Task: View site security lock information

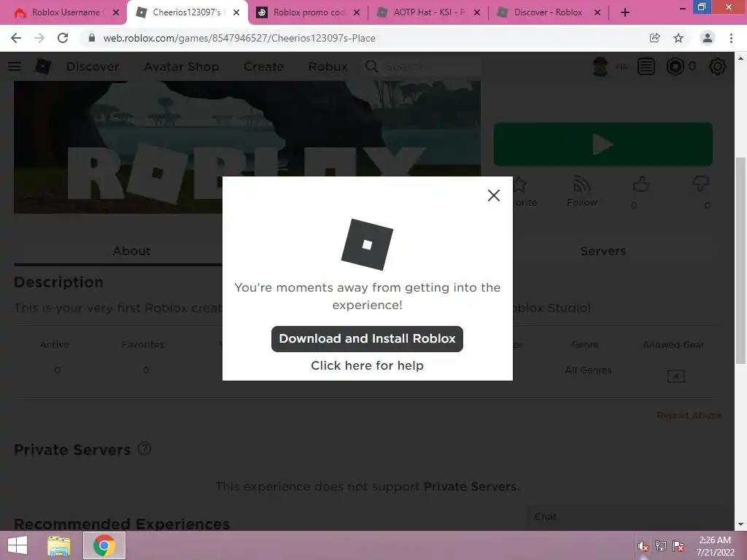Action: pos(92,38)
